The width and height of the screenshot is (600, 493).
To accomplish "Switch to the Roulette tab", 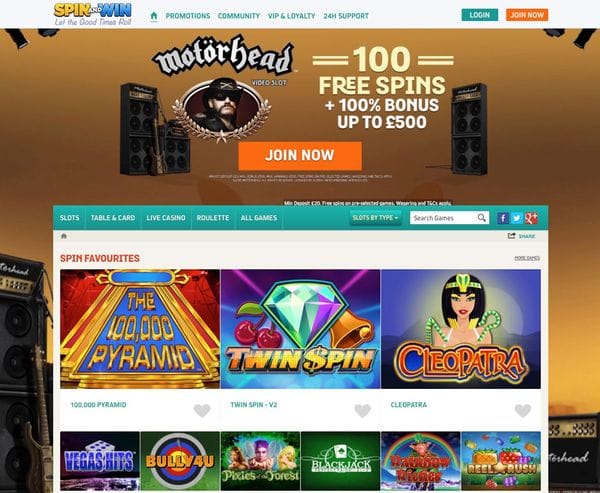I will [x=213, y=218].
